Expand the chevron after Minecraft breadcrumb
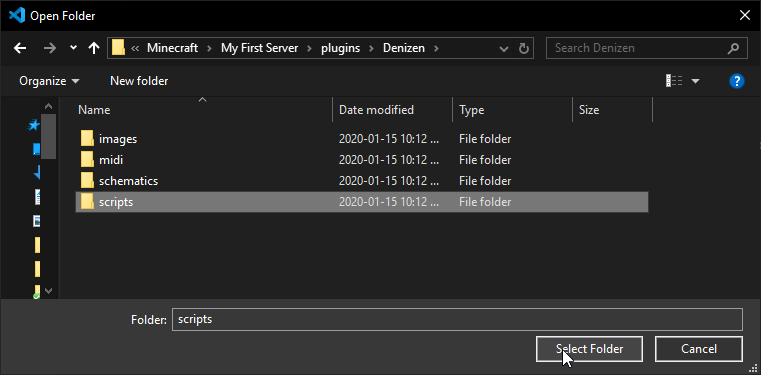761x375 pixels. click(x=210, y=48)
